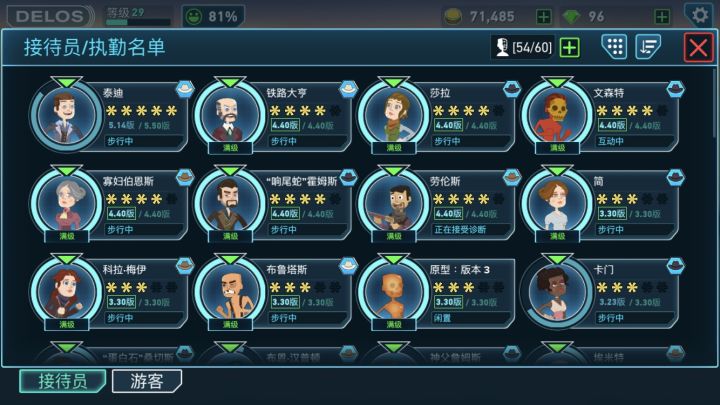Close the 接待员/执勤名单 panel

[698, 47]
